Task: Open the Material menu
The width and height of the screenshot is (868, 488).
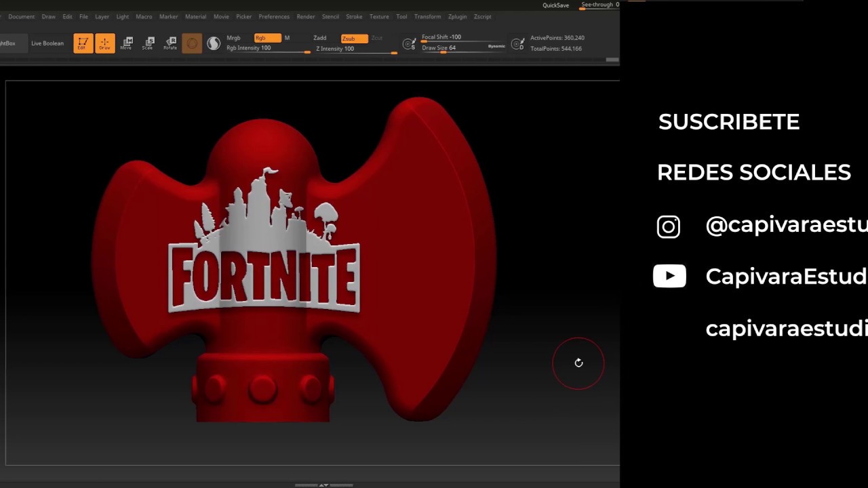Action: pos(195,16)
